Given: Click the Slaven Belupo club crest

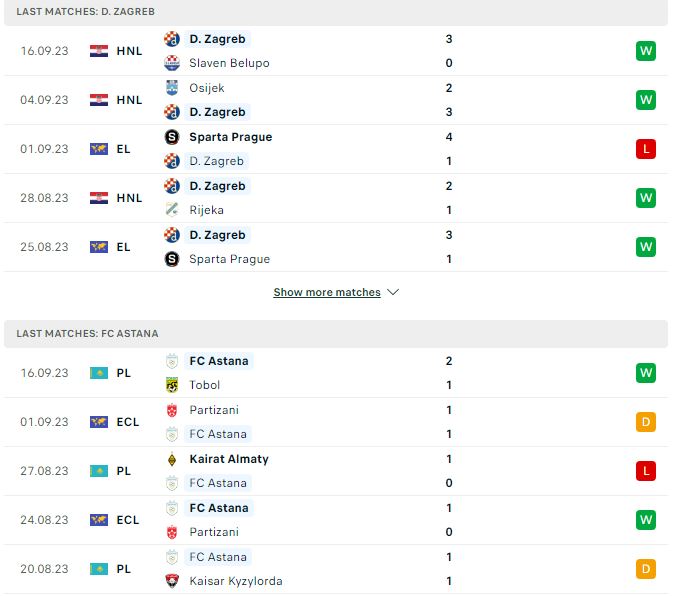Looking at the screenshot, I should point(172,63).
